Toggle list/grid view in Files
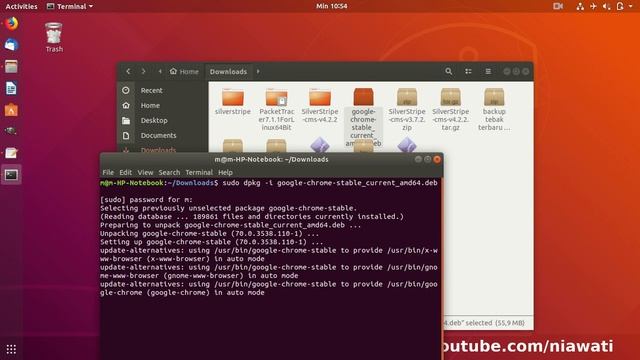 tap(468, 71)
